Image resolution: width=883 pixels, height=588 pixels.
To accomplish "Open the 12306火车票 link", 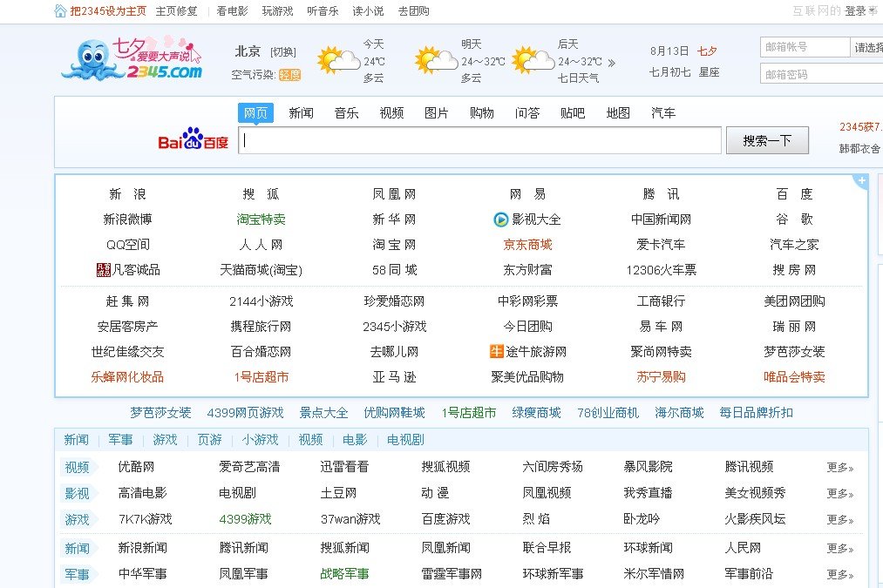I will [661, 270].
